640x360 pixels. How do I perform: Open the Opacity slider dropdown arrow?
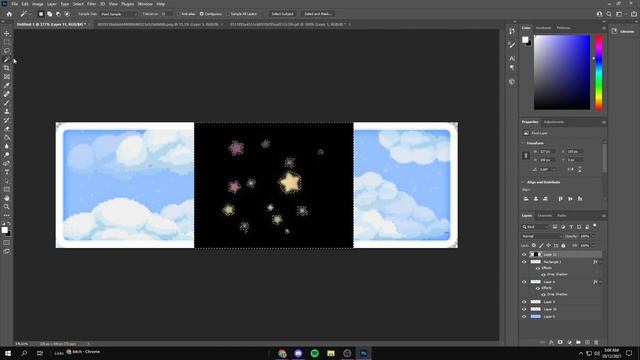(593, 236)
